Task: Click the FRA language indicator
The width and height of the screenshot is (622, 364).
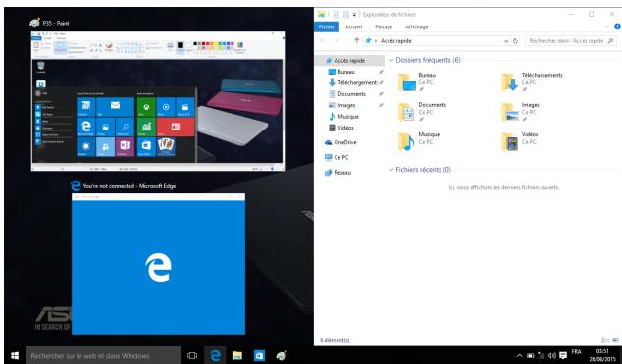Action: coord(577,352)
